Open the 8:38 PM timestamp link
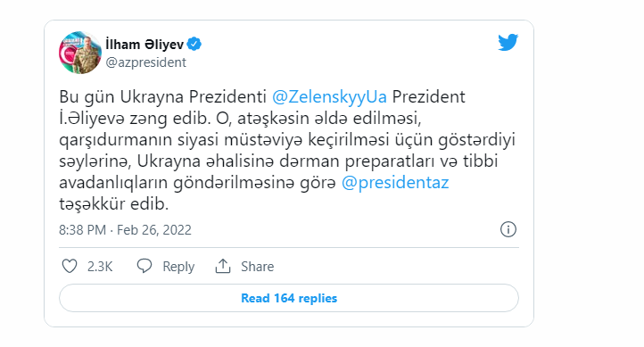Viewport: 644px width, 347px height. click(83, 229)
